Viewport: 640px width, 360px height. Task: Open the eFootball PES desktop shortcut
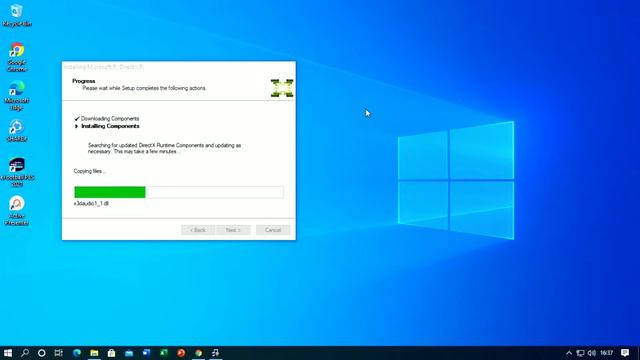pyautogui.click(x=17, y=172)
